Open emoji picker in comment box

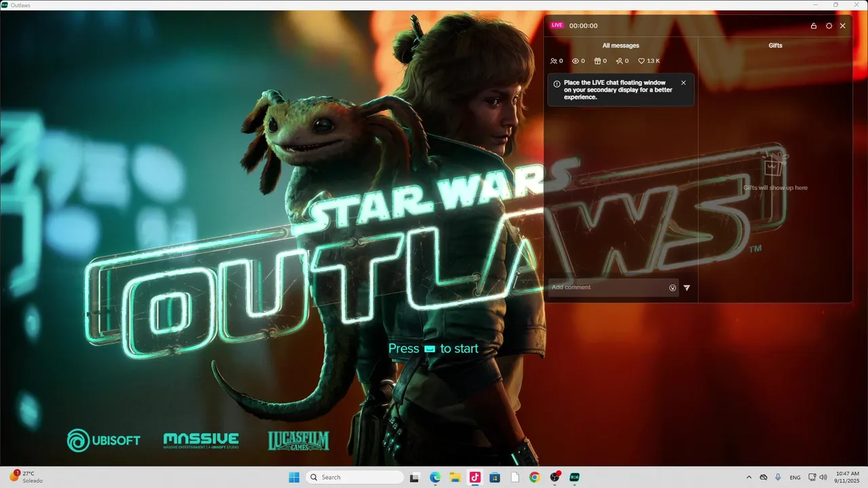(x=673, y=287)
